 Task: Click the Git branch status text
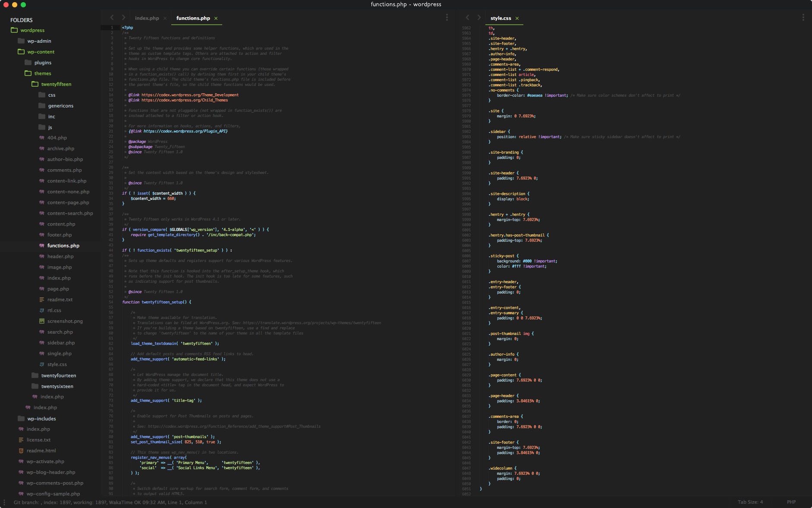click(x=110, y=502)
